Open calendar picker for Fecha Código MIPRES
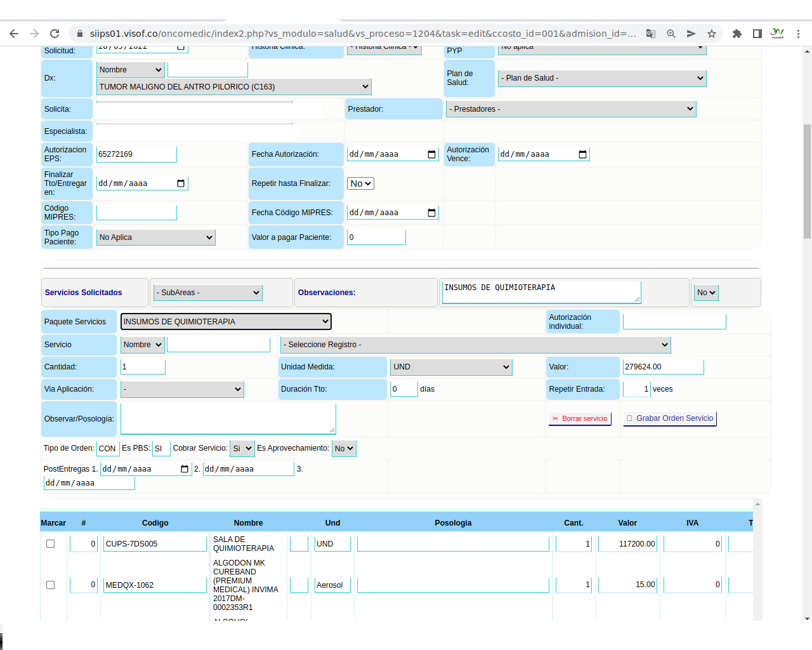The height and width of the screenshot is (650, 812). [x=432, y=213]
